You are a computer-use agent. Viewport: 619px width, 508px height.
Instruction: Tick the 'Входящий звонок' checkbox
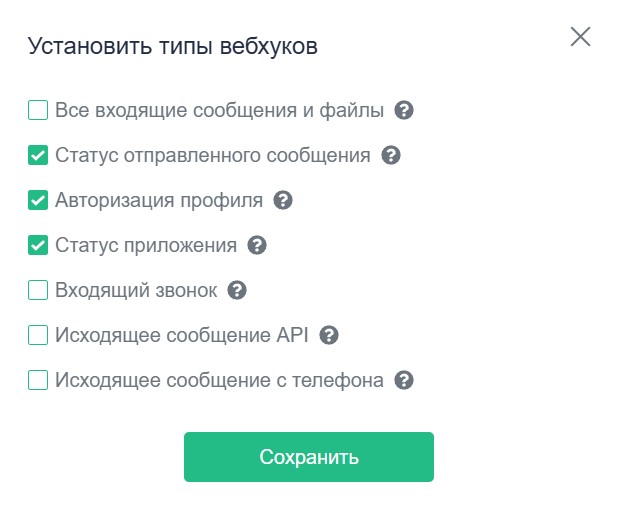click(38, 290)
